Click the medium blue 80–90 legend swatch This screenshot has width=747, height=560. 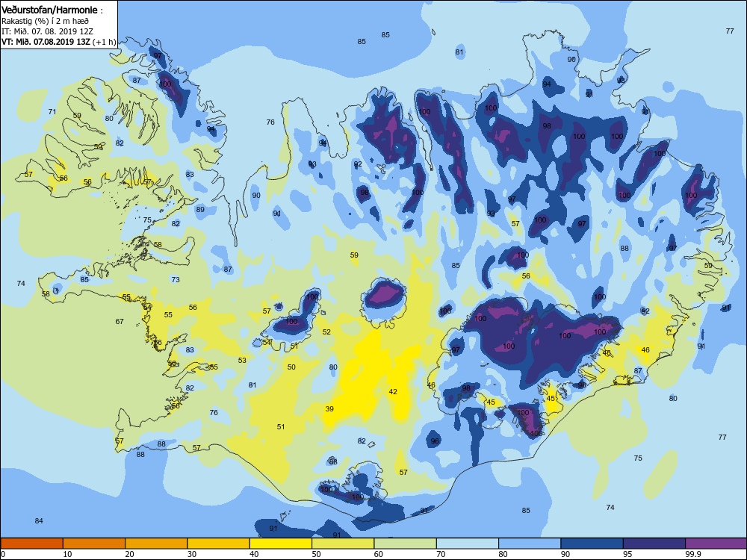point(530,544)
